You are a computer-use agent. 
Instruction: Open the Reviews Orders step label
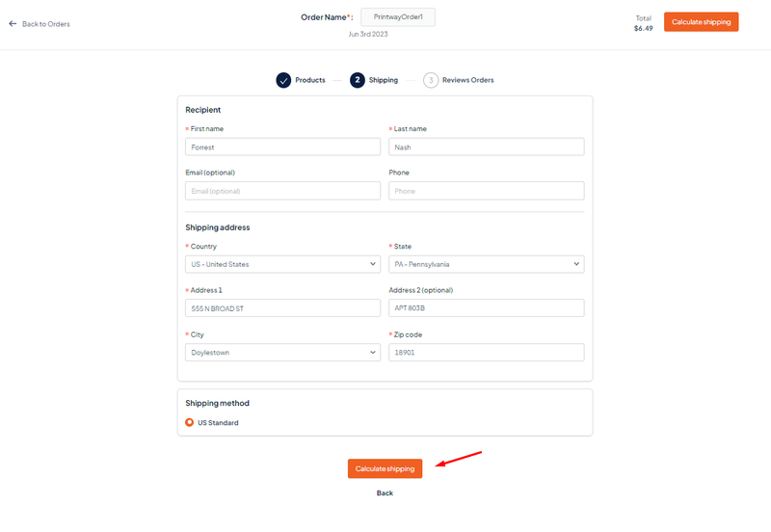(x=468, y=80)
